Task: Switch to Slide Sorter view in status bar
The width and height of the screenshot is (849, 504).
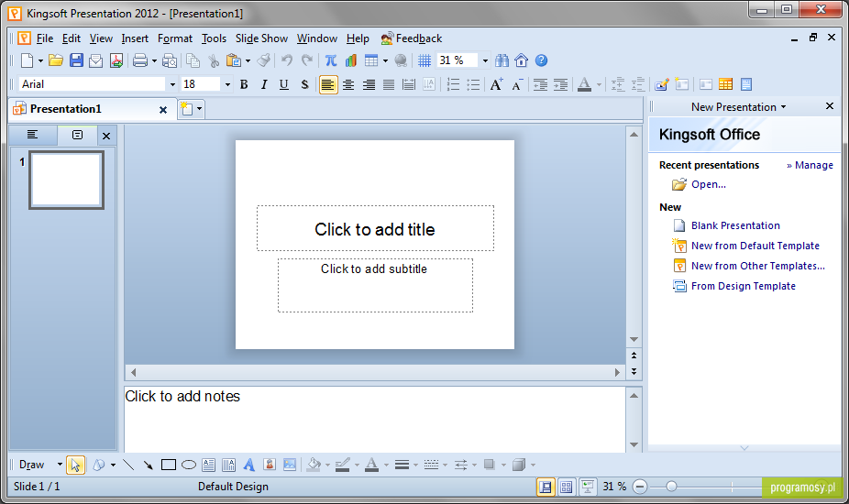Action: (567, 487)
